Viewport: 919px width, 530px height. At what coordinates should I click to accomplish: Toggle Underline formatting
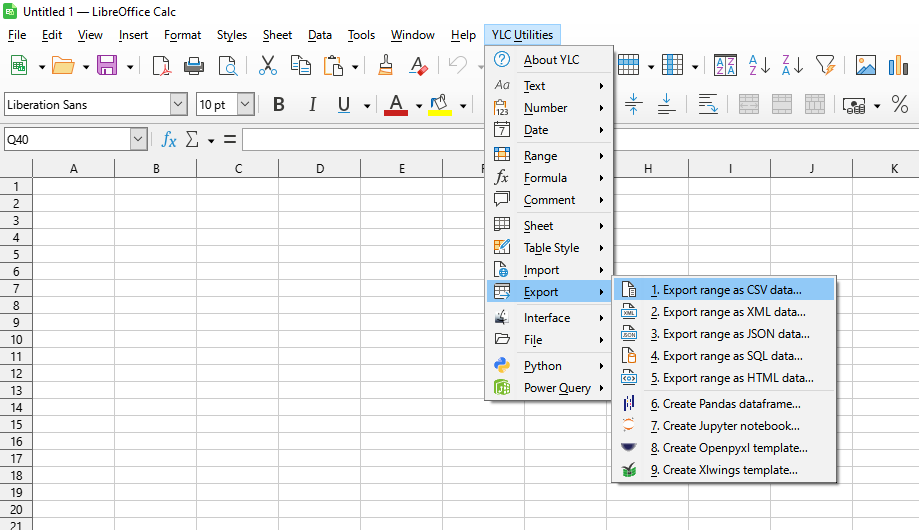click(344, 105)
